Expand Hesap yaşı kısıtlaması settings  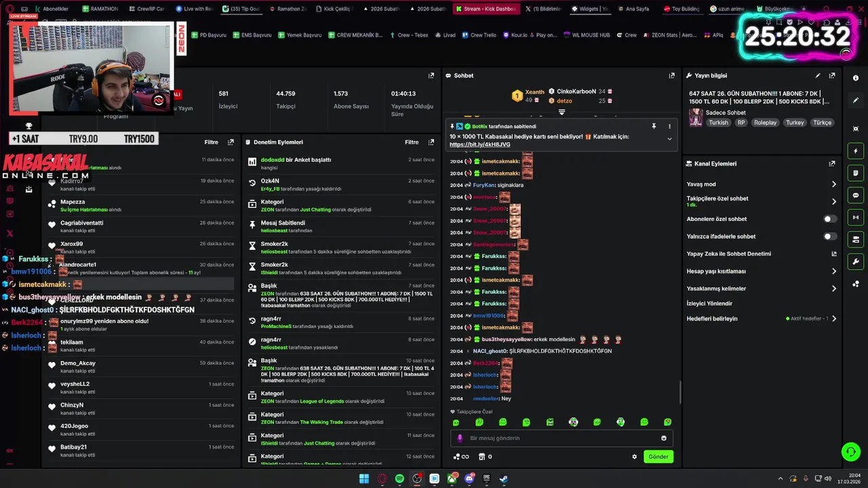833,271
